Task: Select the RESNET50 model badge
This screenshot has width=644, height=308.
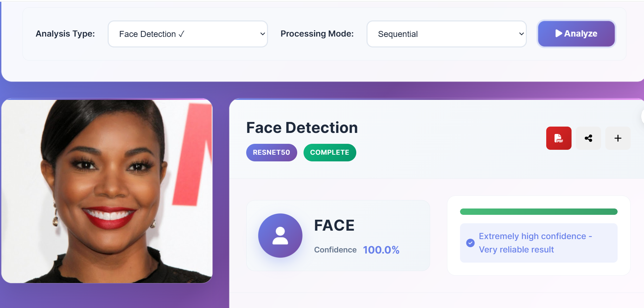Action: pyautogui.click(x=271, y=153)
